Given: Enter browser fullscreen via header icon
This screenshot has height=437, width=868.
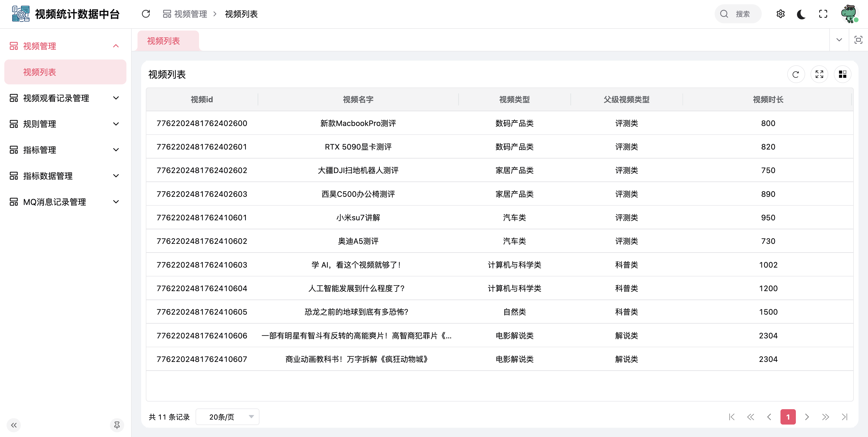Looking at the screenshot, I should 823,14.
